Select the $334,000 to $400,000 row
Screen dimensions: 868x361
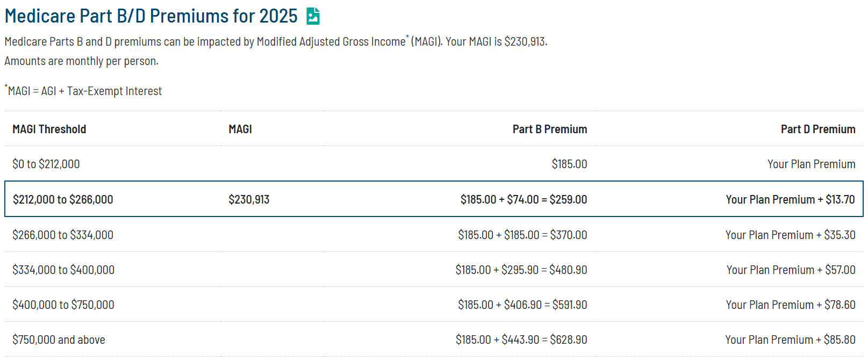point(434,270)
